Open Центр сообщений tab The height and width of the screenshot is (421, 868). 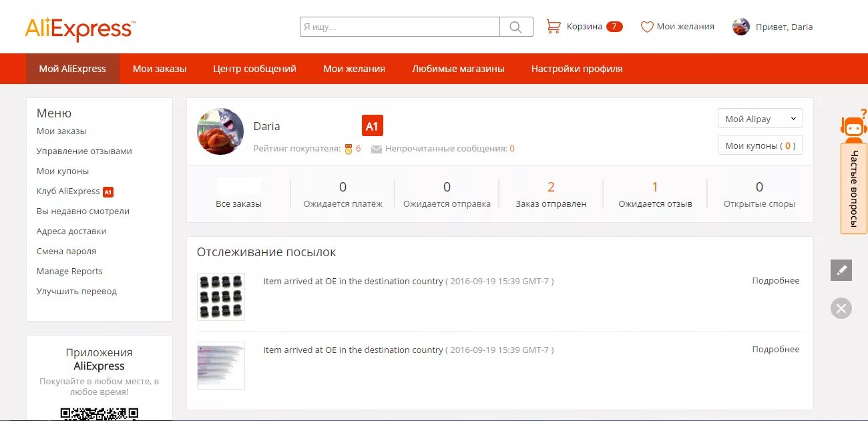pos(254,69)
